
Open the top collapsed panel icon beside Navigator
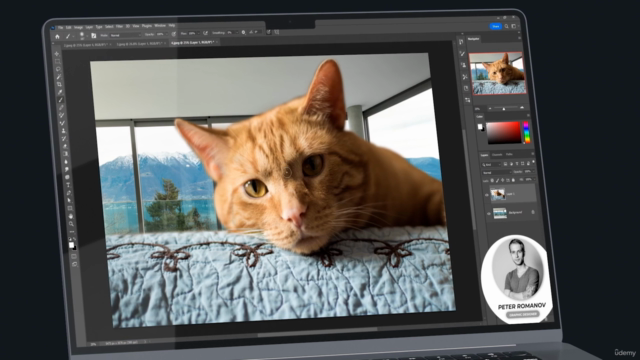coord(461,42)
